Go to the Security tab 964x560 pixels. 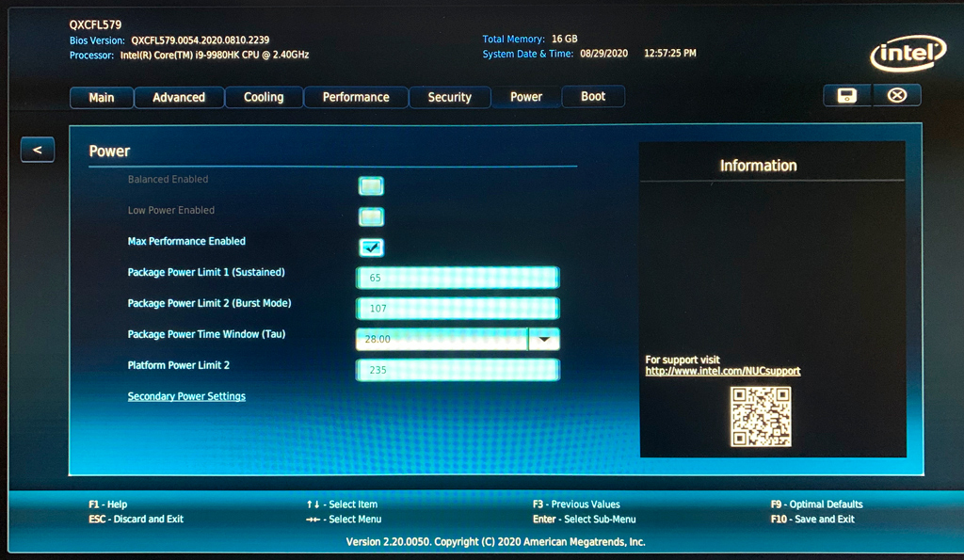point(449,97)
